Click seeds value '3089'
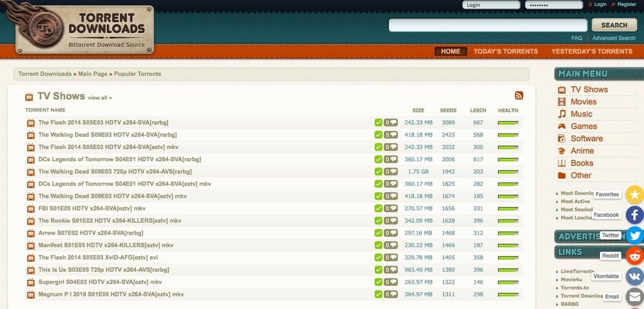 448,123
